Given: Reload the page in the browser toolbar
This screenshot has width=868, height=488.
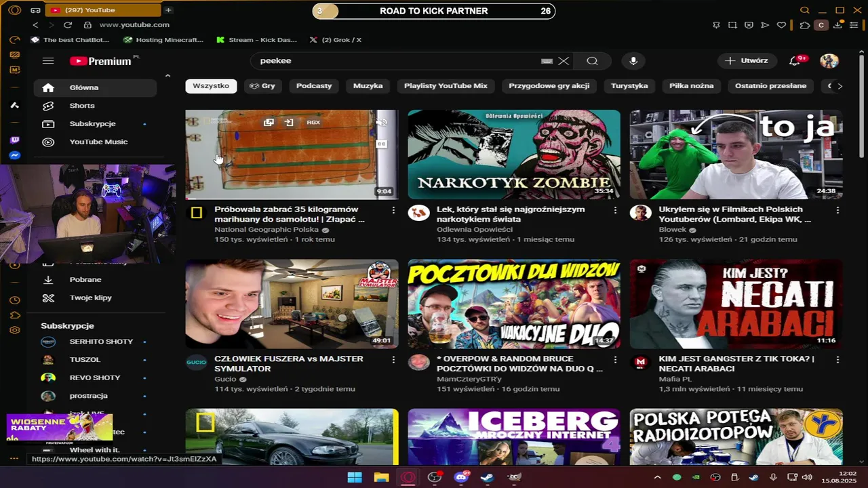Looking at the screenshot, I should (68, 25).
